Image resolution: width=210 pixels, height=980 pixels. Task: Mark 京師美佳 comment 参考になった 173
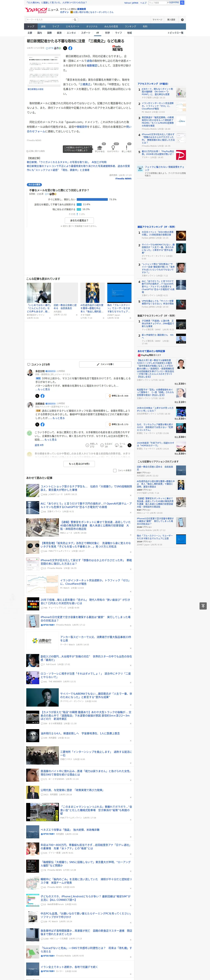pos(119,424)
